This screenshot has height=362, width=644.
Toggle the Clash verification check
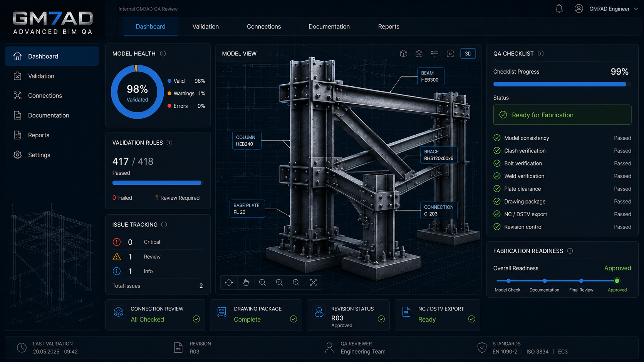pyautogui.click(x=497, y=150)
